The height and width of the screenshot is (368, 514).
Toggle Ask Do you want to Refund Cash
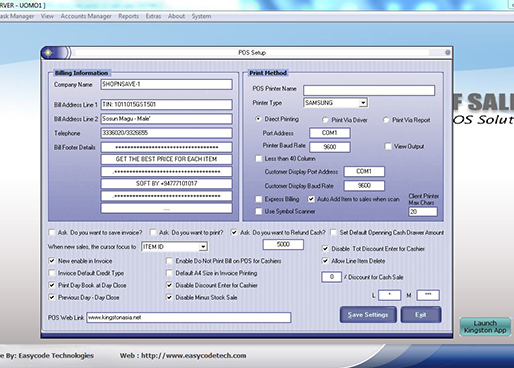(234, 232)
